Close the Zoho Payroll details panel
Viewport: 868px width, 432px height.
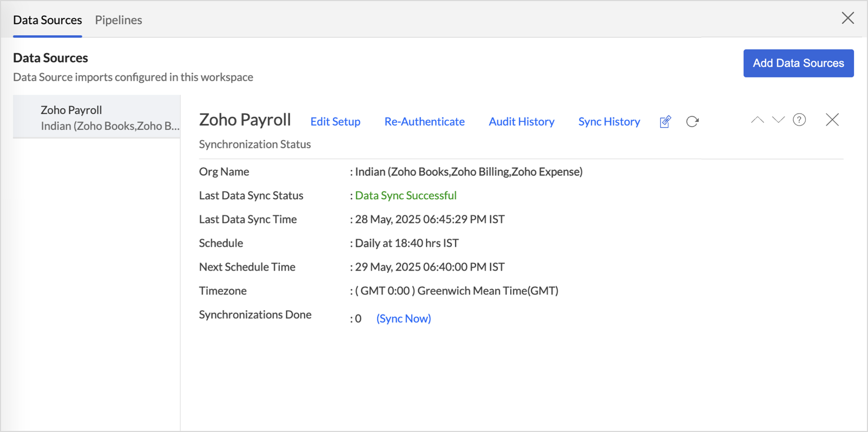tap(832, 120)
